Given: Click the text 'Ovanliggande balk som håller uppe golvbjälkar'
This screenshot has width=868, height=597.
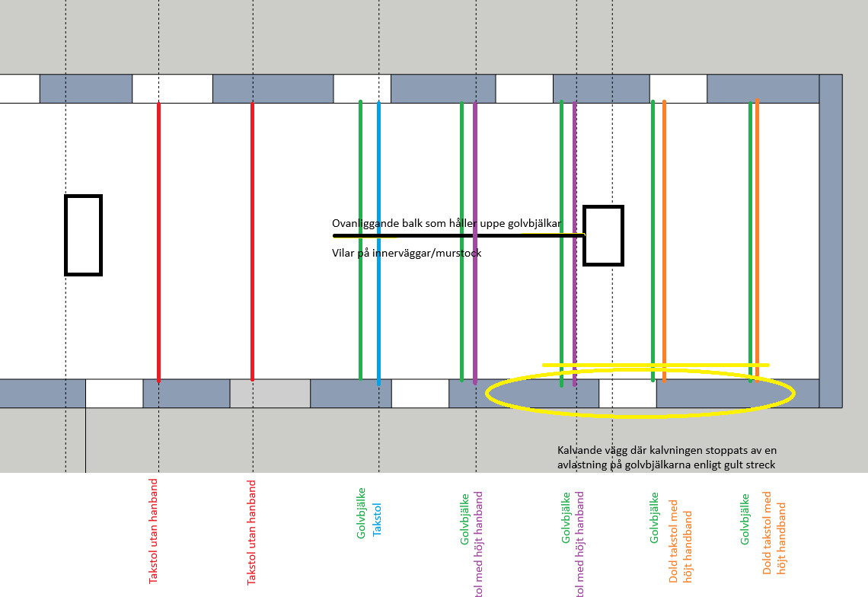Looking at the screenshot, I should (x=447, y=223).
